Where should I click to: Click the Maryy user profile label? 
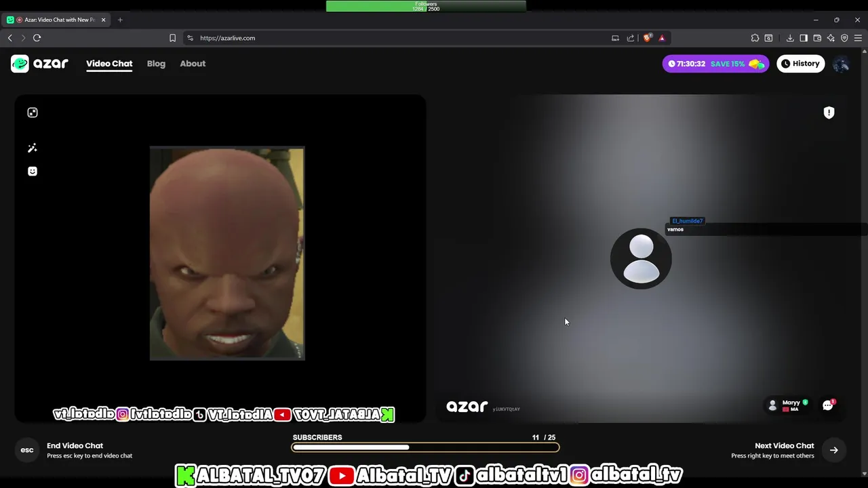[787, 405]
